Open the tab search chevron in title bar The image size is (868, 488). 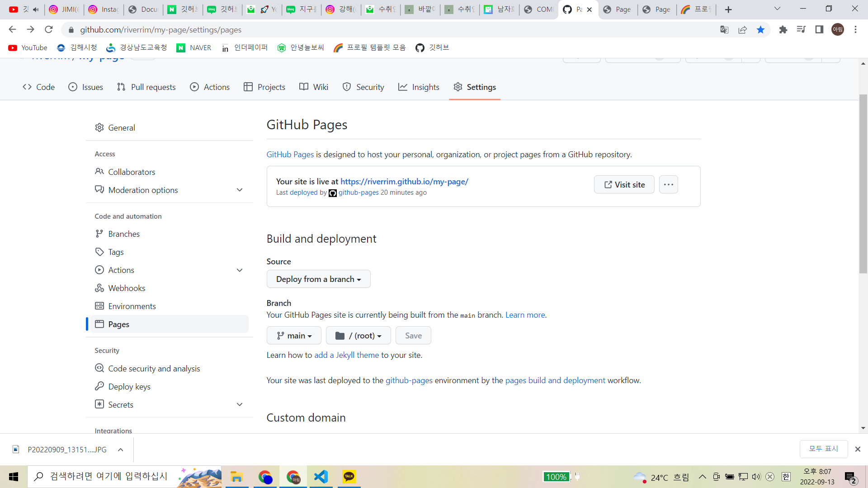pos(777,9)
